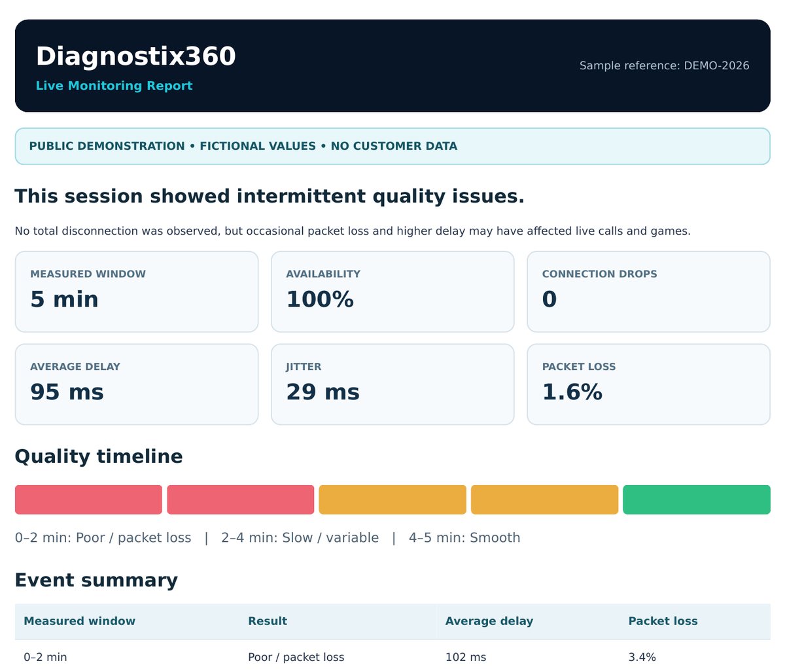785x672 pixels.
Task: Select the second orange timeline segment
Action: 544,499
